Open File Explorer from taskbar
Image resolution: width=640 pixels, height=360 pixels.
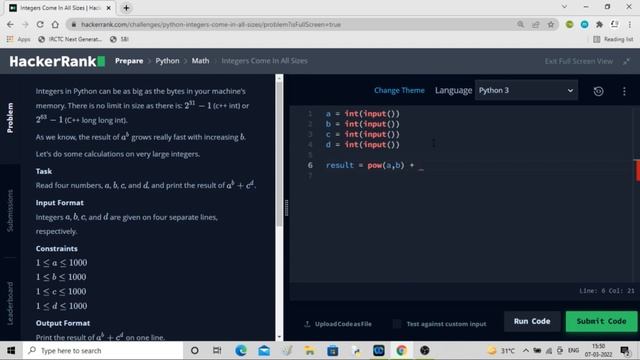[310, 351]
